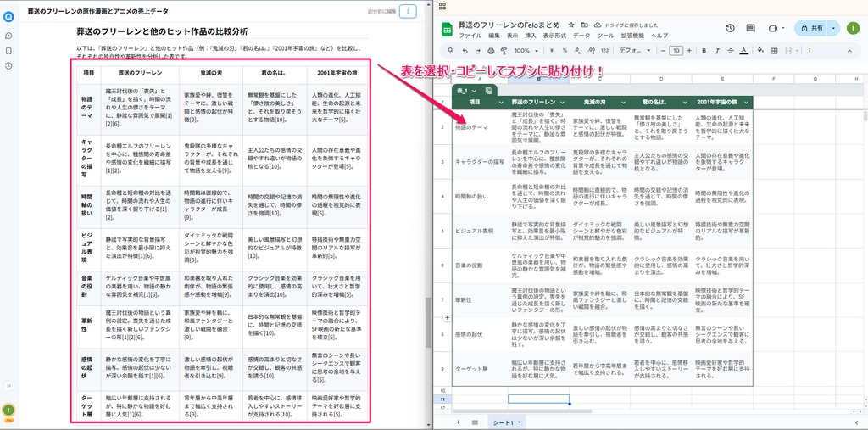868x430 pixels.
Task: Check the saved-to-Drive cloud status
Action: (598, 25)
